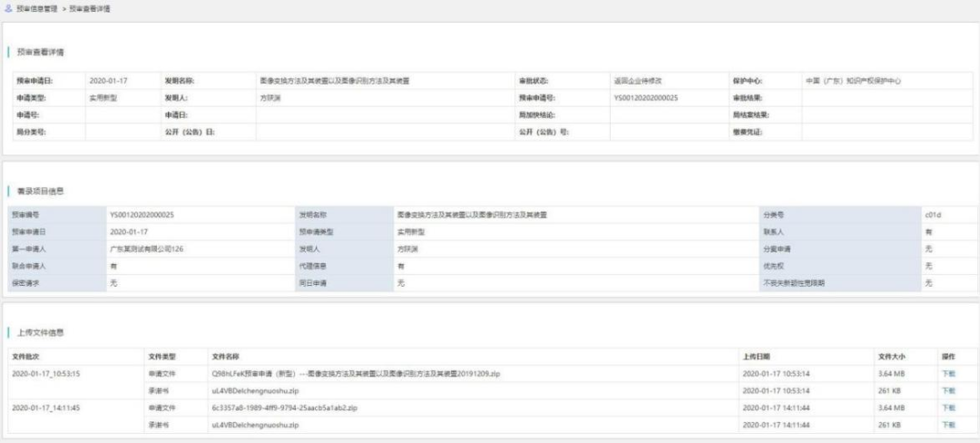The width and height of the screenshot is (980, 443).
Task: Click the 著录项目信息 section heading
Action: pos(42,192)
